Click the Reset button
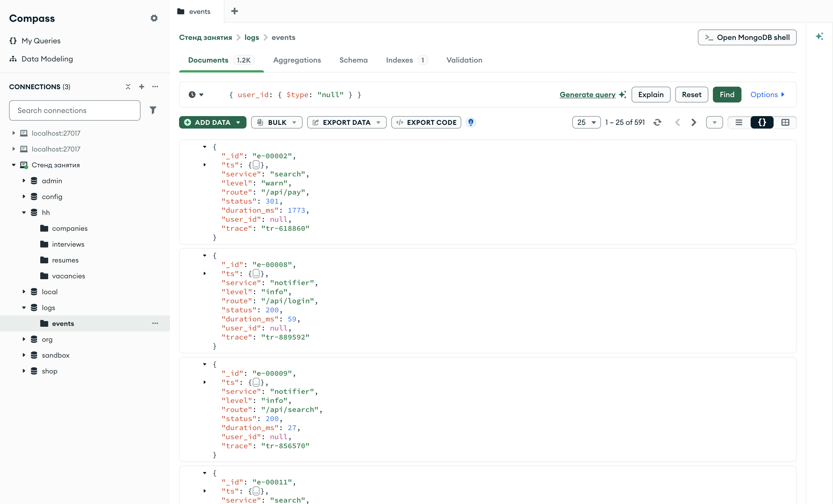The image size is (833, 504). [691, 95]
